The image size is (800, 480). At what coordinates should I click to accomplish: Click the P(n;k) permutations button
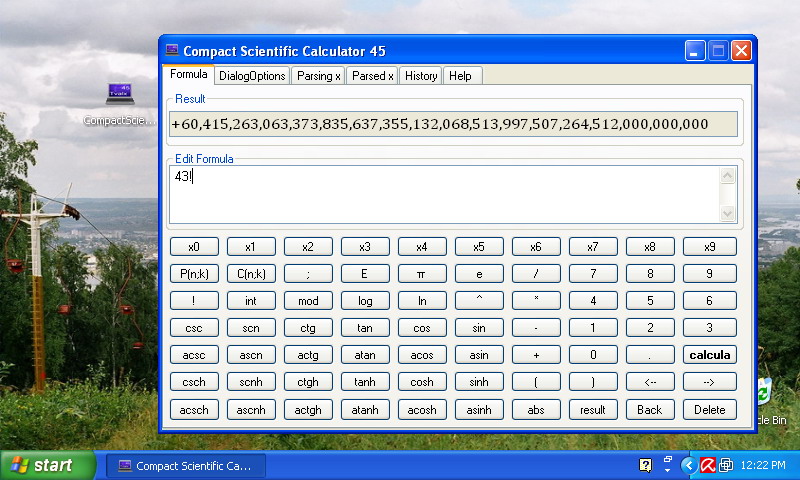(194, 273)
